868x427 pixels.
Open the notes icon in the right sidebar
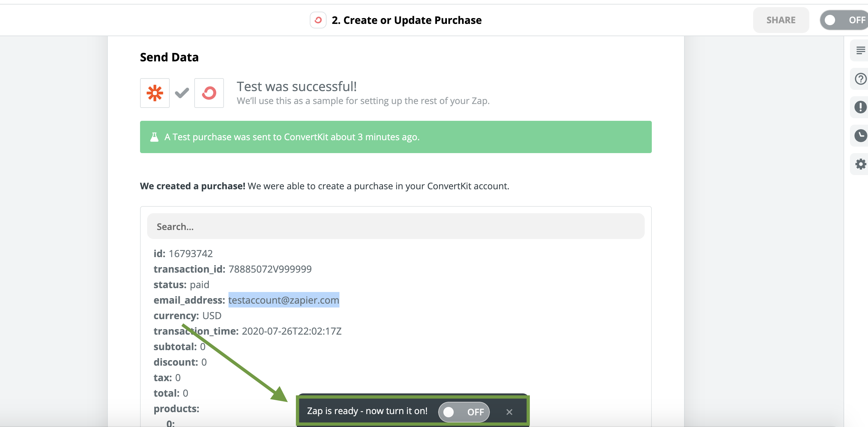pyautogui.click(x=860, y=51)
